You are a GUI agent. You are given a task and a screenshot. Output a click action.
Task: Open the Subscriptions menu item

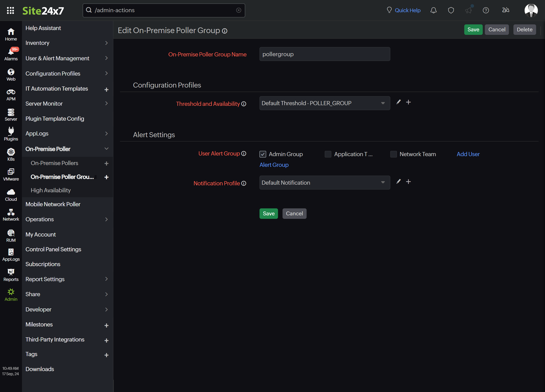pos(43,264)
